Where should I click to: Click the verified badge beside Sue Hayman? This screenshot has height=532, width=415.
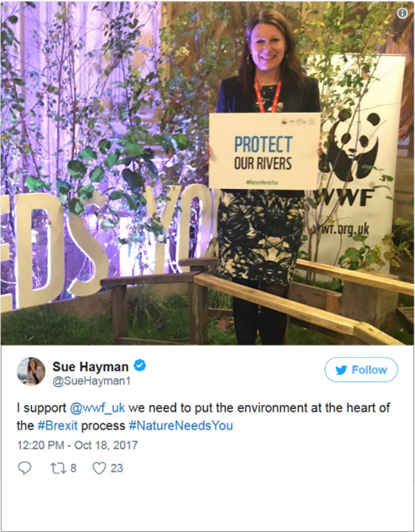pyautogui.click(x=140, y=366)
